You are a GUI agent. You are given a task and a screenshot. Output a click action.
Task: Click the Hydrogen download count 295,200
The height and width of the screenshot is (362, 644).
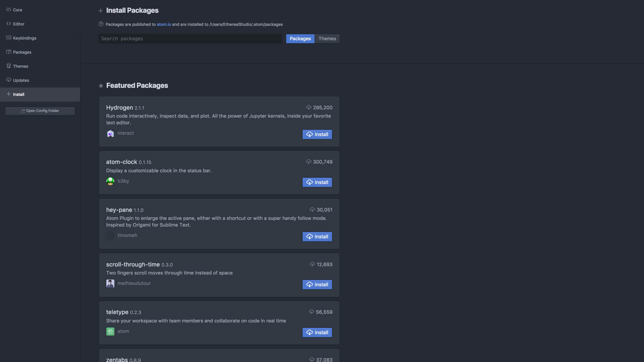pos(323,108)
